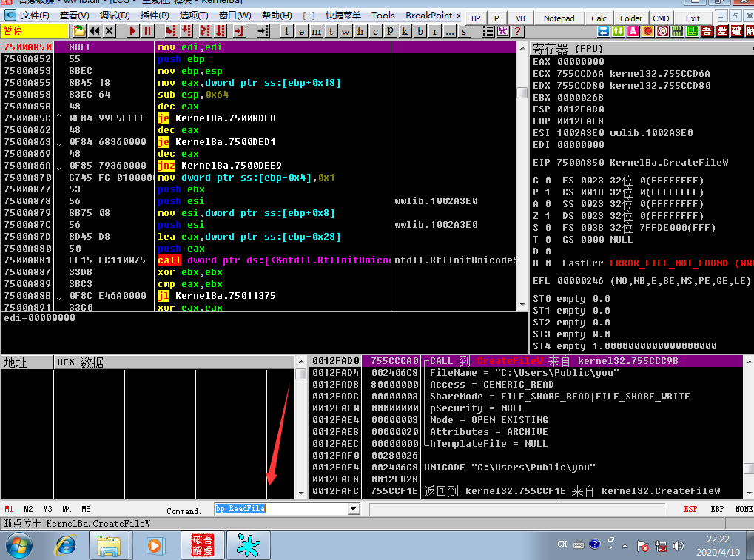Open the memory map 'm' window button
Image resolution: width=754 pixels, height=560 pixels.
(x=316, y=31)
